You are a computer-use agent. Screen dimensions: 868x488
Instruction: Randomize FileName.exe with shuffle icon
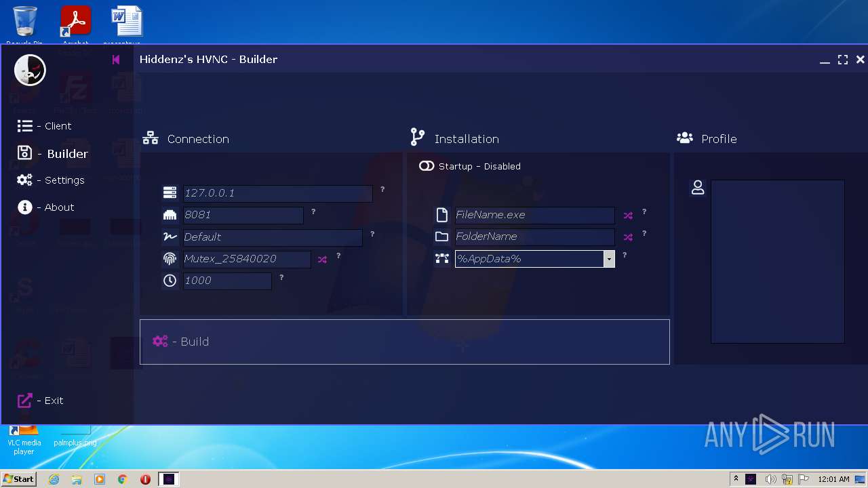[628, 216]
